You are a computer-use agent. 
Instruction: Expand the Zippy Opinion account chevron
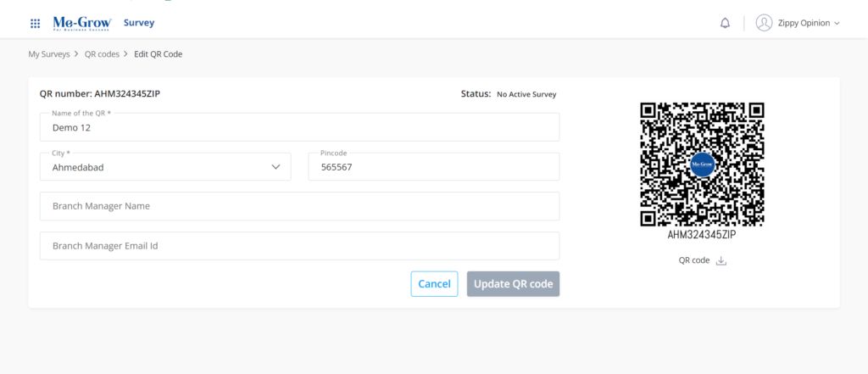point(837,24)
